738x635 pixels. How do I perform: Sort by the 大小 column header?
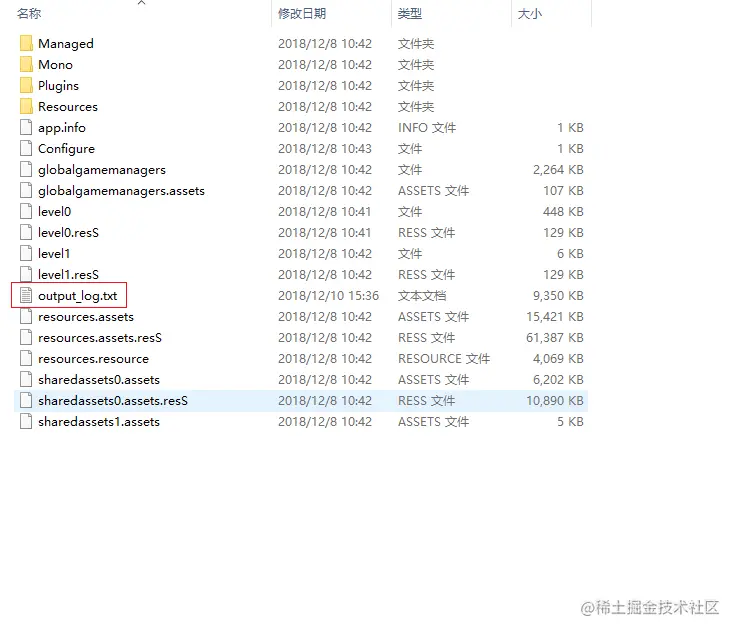[x=529, y=14]
